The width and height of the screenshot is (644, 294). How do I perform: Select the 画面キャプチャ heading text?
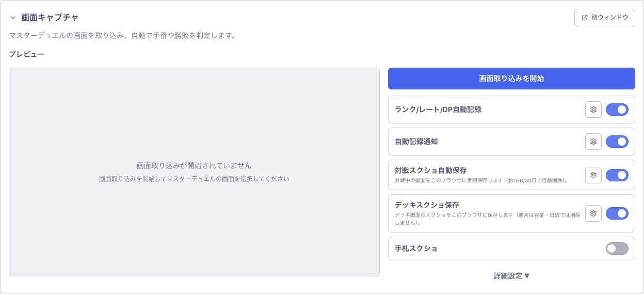50,18
